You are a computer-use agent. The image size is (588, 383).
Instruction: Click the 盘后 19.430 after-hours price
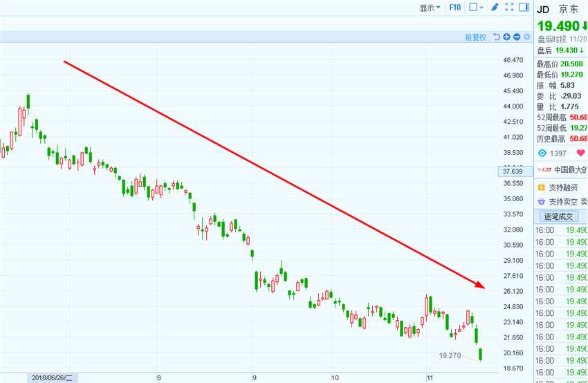(x=560, y=50)
